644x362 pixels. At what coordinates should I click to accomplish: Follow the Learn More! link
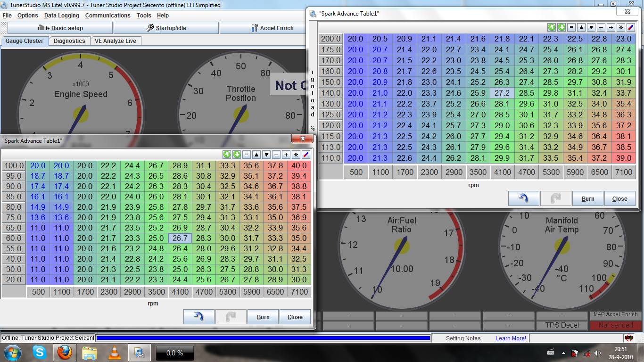[x=511, y=338]
